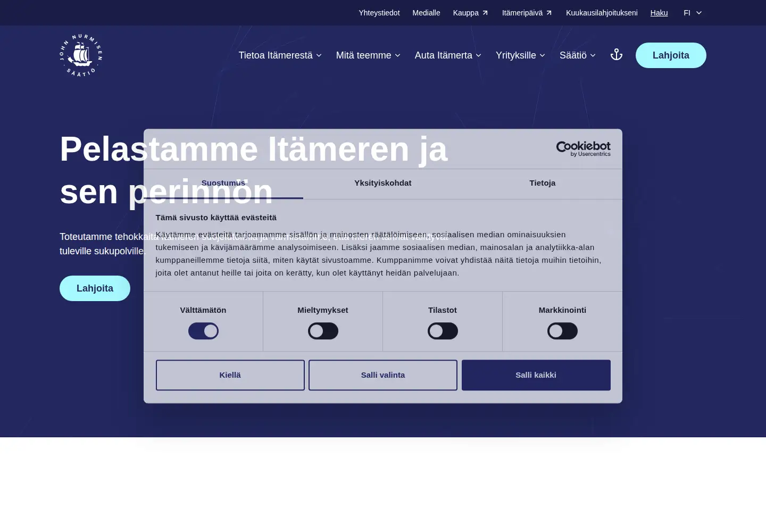Click the Välttämätön label text

pos(203,310)
